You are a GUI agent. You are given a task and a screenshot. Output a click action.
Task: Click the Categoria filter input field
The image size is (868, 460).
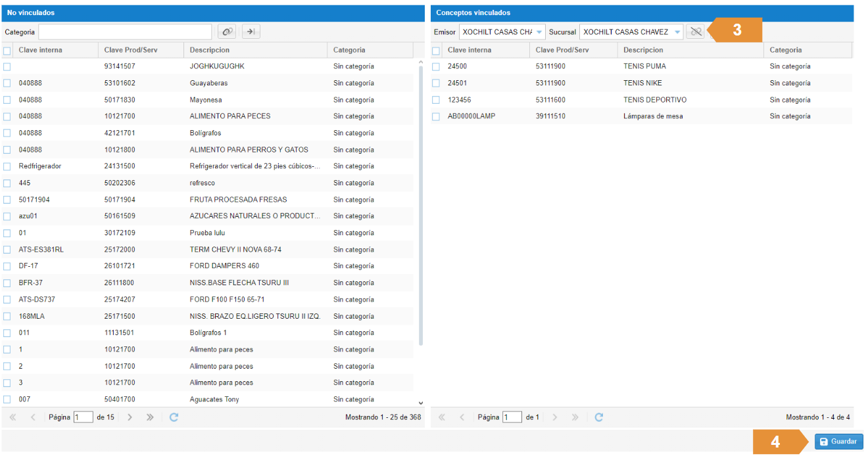125,32
